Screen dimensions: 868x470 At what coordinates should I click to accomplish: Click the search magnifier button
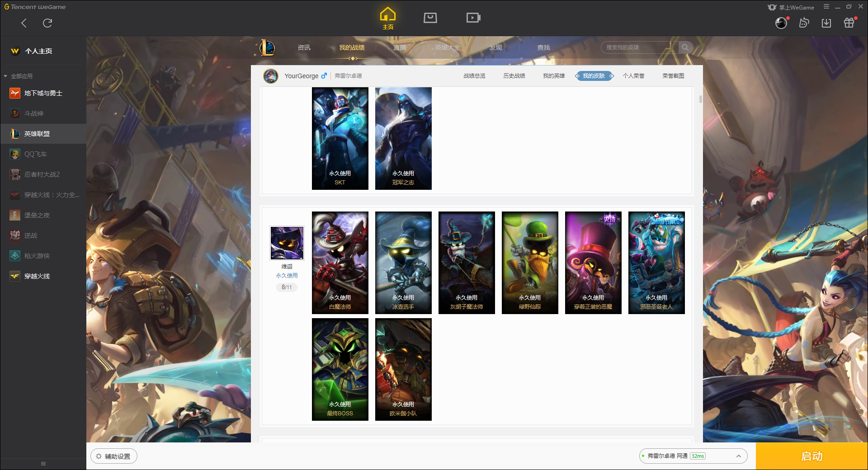coord(685,47)
